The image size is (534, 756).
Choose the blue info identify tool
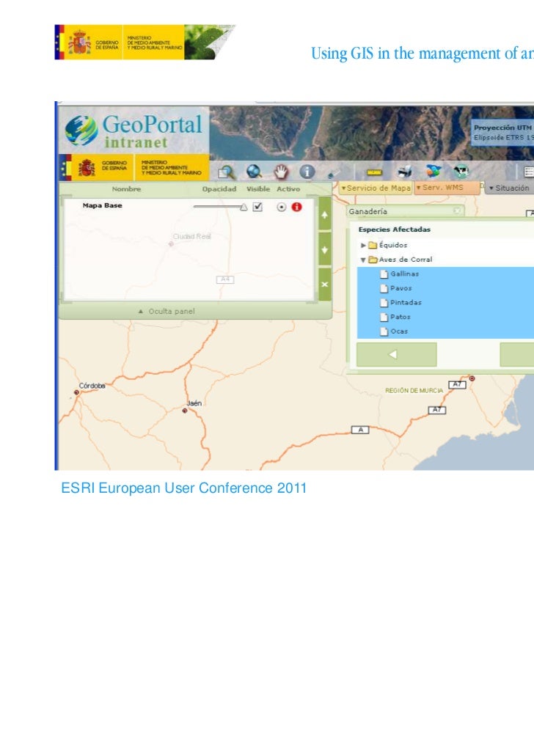pyautogui.click(x=307, y=172)
